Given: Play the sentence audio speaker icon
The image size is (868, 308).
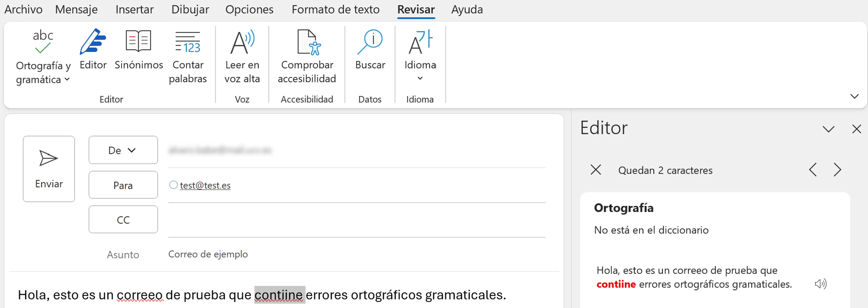Looking at the screenshot, I should tap(820, 284).
